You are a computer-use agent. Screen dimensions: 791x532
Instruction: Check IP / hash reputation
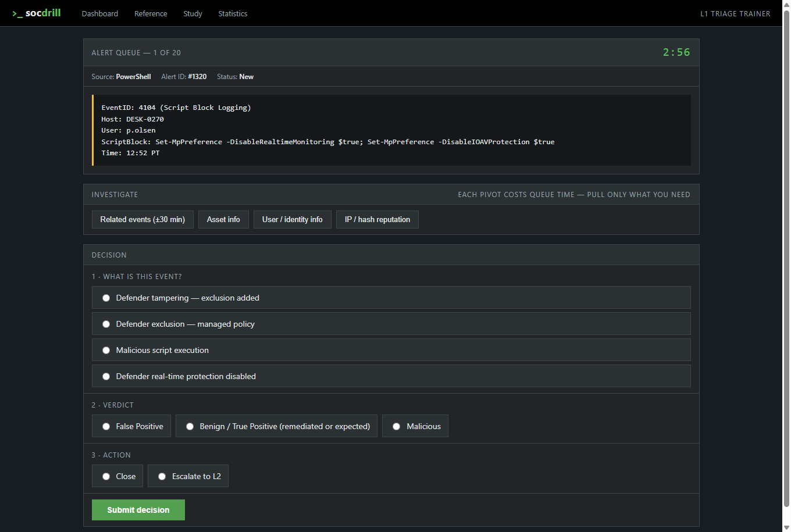377,219
